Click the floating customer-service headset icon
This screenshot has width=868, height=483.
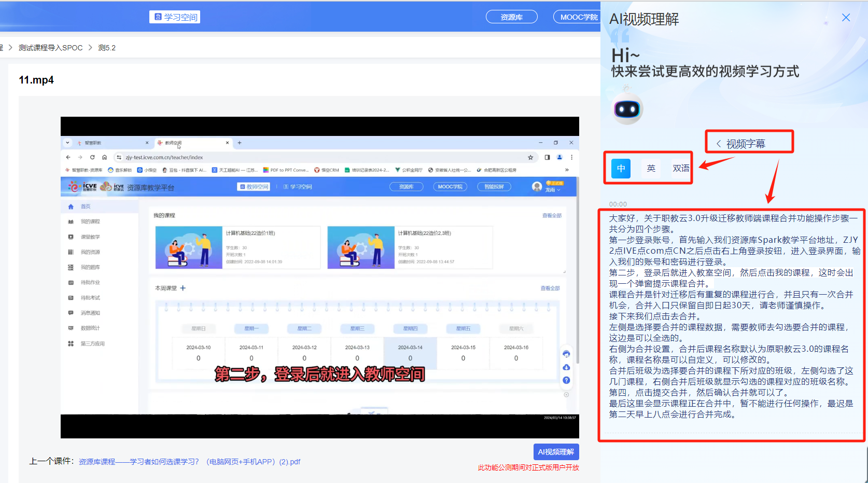(566, 353)
